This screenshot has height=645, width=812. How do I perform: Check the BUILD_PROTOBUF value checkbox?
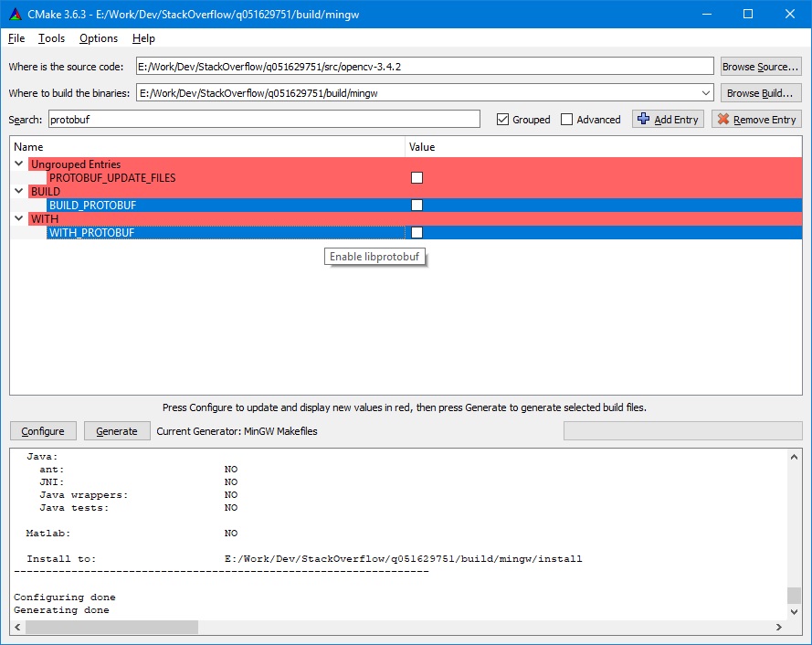[417, 206]
